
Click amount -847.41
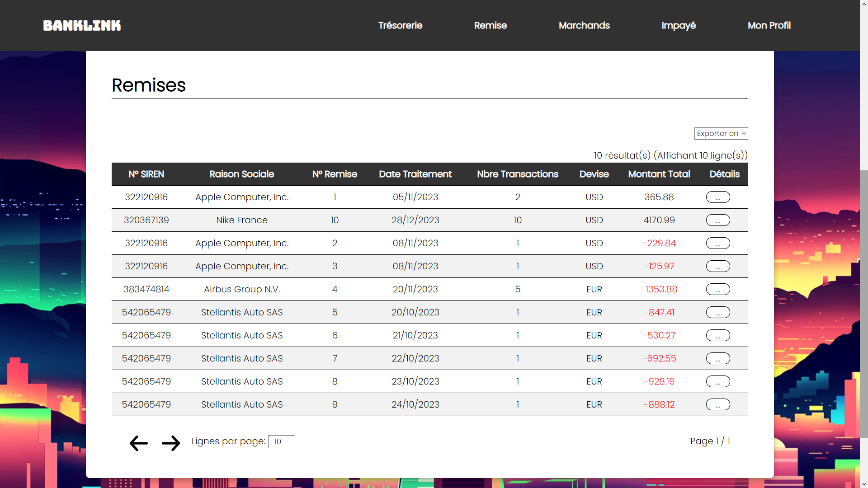659,312
